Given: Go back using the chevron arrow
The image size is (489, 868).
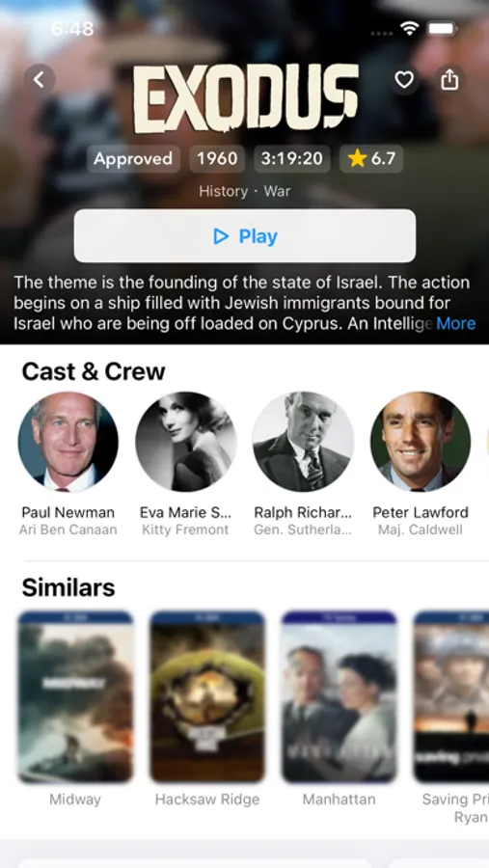Looking at the screenshot, I should pos(40,80).
